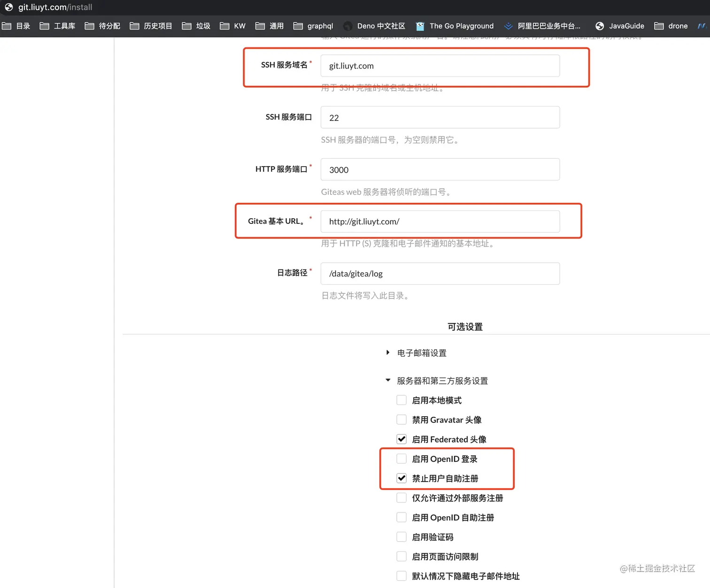Open The Go Playground bookmark
The width and height of the screenshot is (710, 588).
[x=455, y=26]
